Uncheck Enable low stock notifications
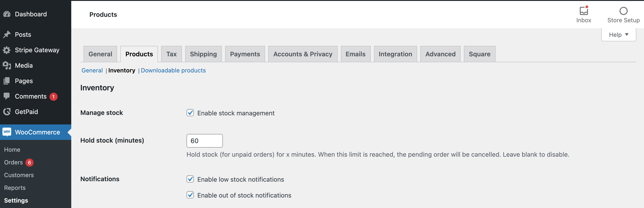Screen dimensions: 644x208 click(x=190, y=179)
